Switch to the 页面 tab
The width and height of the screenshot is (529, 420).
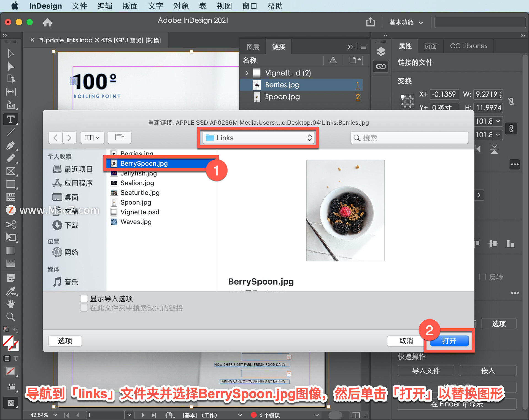click(x=430, y=46)
